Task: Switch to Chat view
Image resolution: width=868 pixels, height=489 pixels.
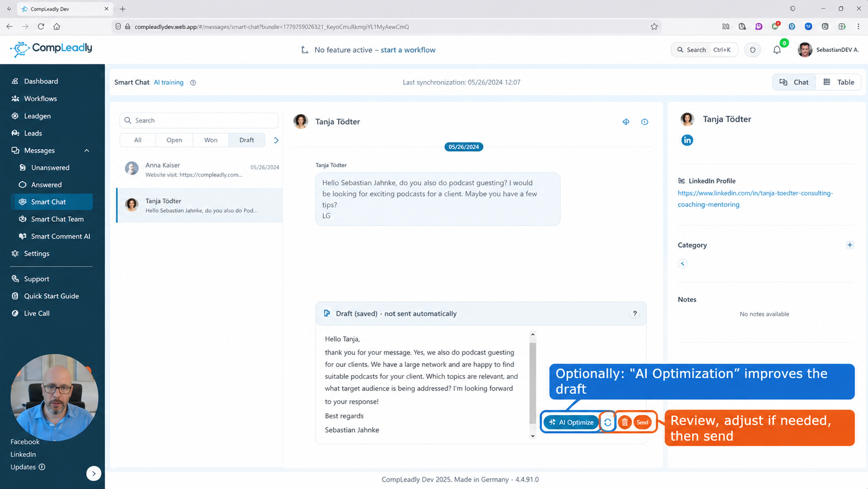Action: coord(794,82)
